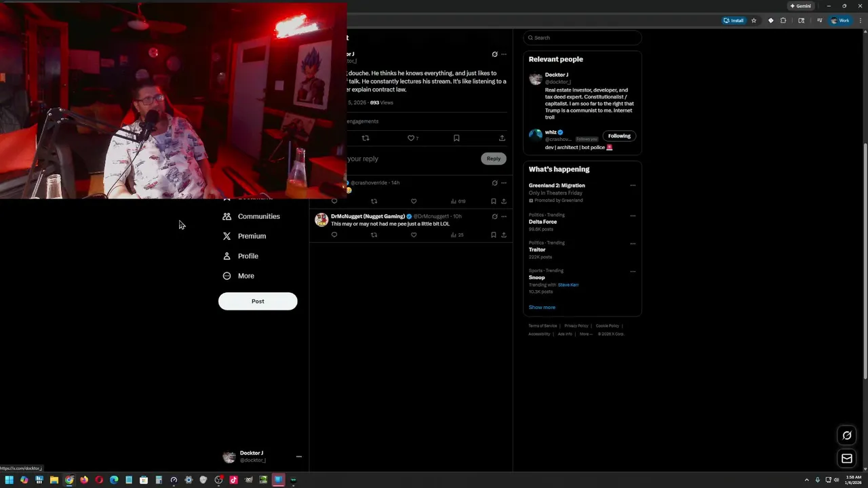Open options for Snoop trend
The height and width of the screenshot is (488, 868).
pos(633,272)
